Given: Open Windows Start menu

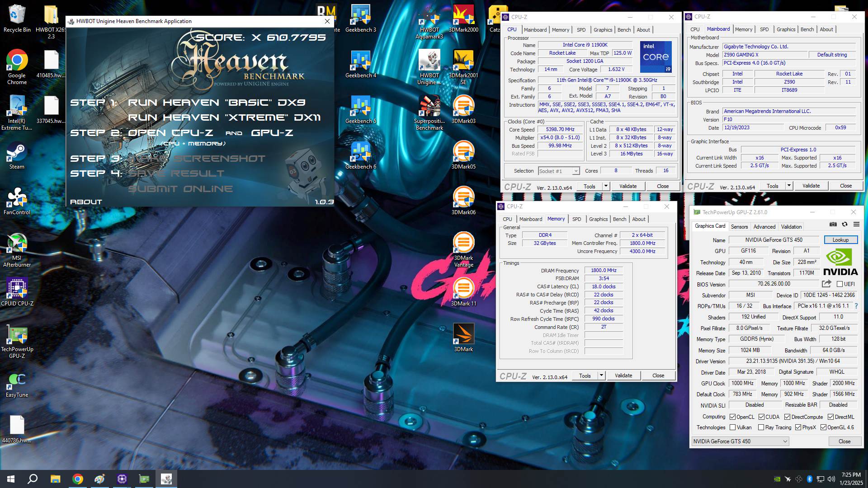Looking at the screenshot, I should click(11, 479).
